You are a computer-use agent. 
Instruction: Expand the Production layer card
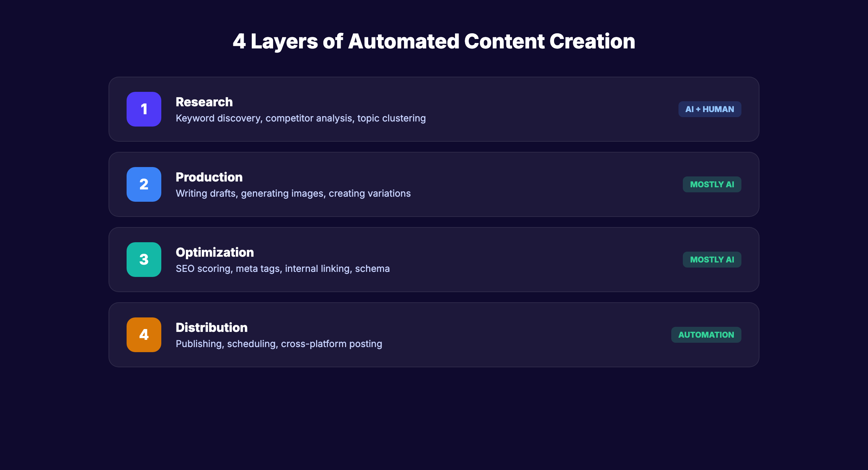434,184
